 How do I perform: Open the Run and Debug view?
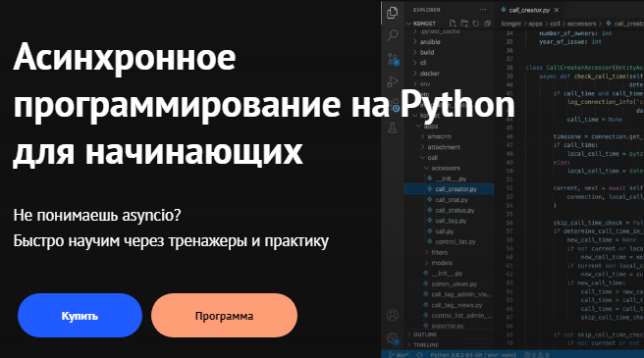[x=393, y=81]
